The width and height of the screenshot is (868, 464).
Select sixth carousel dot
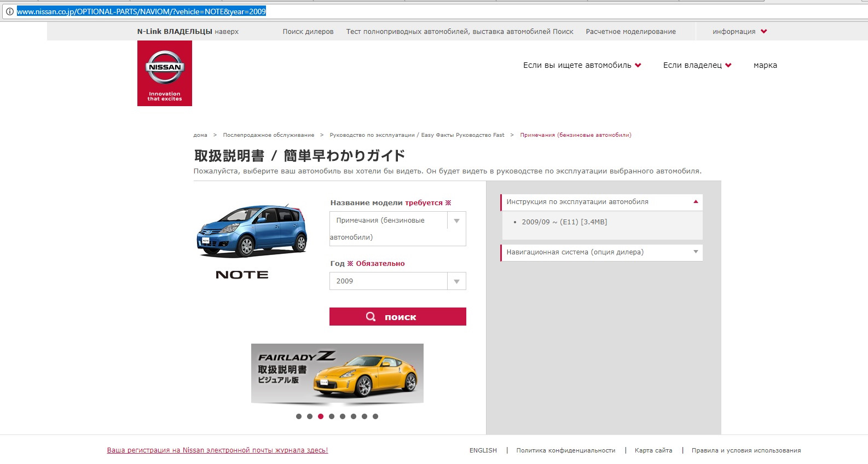coord(354,416)
